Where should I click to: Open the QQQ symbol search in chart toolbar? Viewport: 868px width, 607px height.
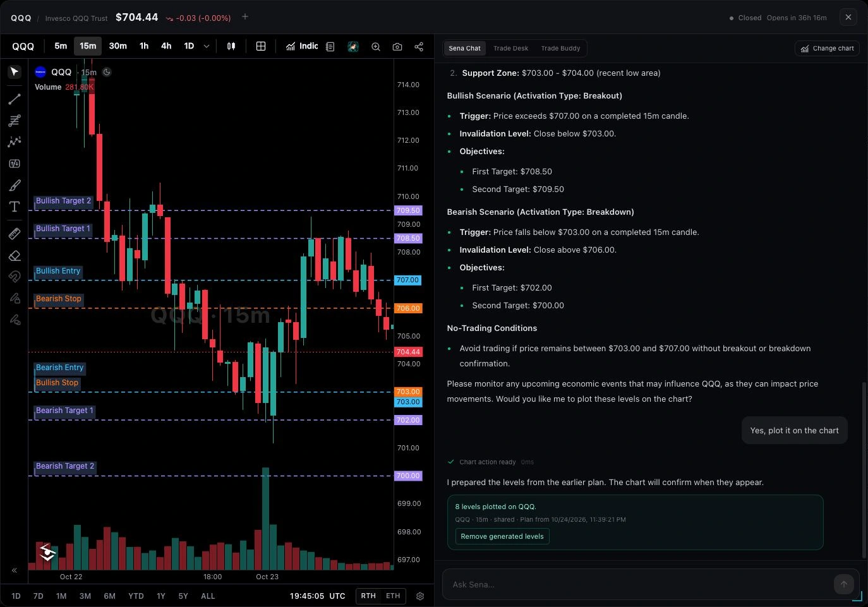[23, 46]
